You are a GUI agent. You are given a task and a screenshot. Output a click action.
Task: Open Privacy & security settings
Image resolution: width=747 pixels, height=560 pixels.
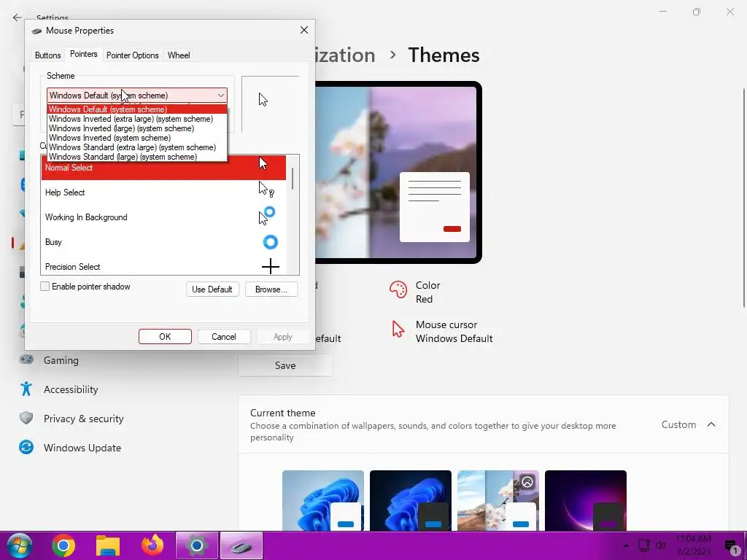(83, 418)
